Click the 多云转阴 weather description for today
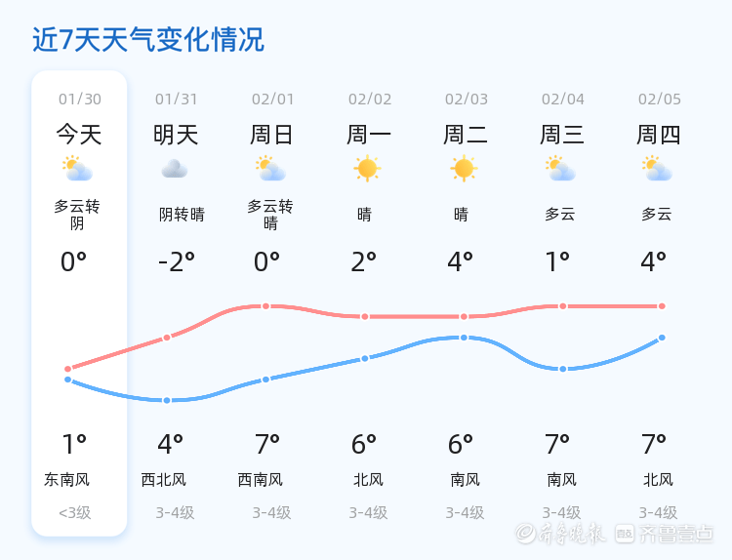The image size is (732, 560). click(77, 215)
